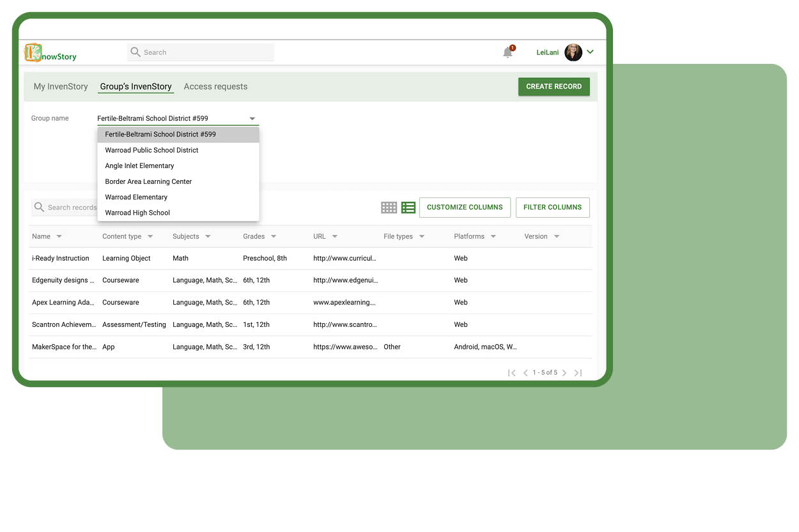Select Angle Inlet Elementary option
This screenshot has width=799, height=532.
[x=178, y=165]
